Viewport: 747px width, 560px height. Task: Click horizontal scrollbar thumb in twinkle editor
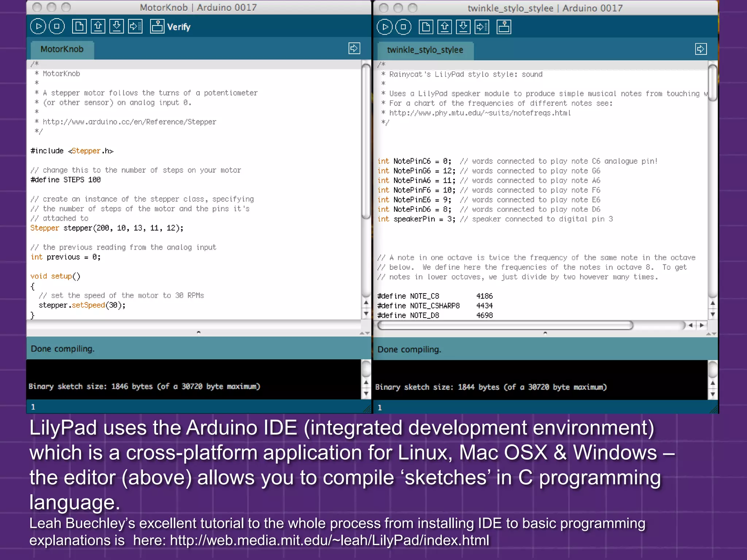[x=505, y=325]
